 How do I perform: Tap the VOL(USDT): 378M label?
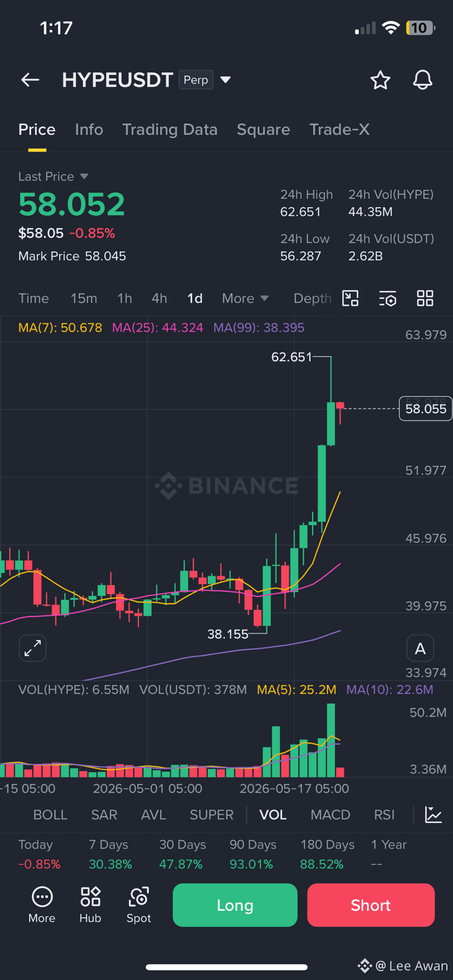[x=193, y=689]
